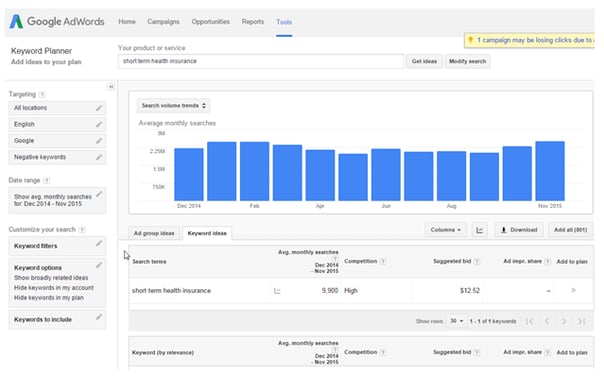Viewport: 604px width, 376px height.
Task: Go to previous page of keywords
Action: coord(547,321)
